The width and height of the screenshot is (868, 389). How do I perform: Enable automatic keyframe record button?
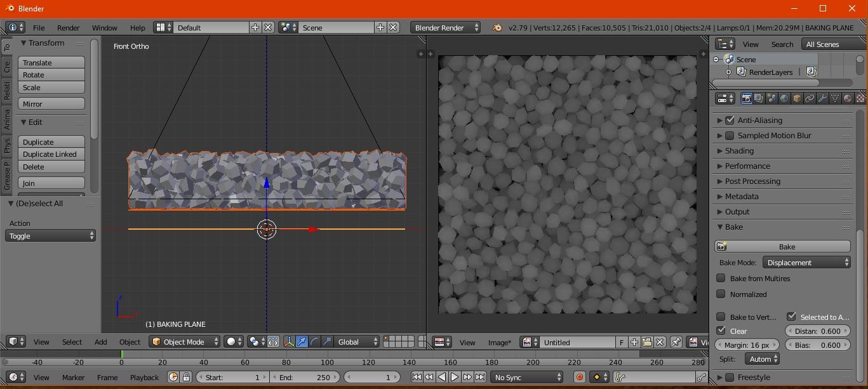tap(579, 377)
